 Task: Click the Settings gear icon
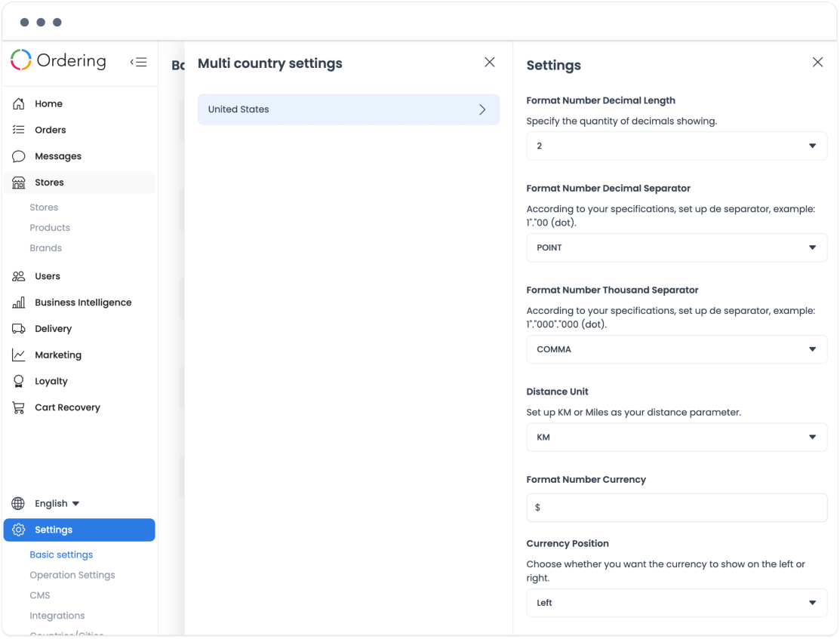coord(19,530)
